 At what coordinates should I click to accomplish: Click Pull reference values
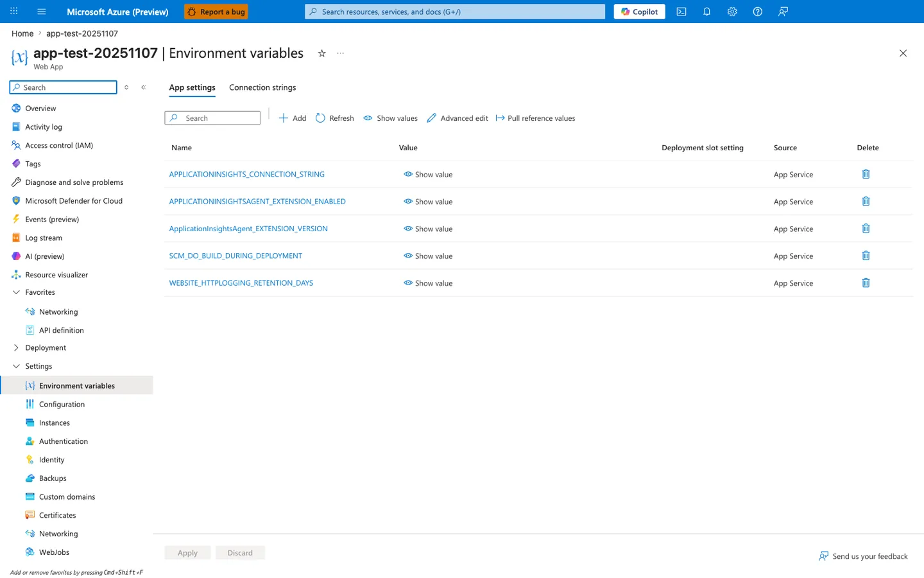point(535,118)
